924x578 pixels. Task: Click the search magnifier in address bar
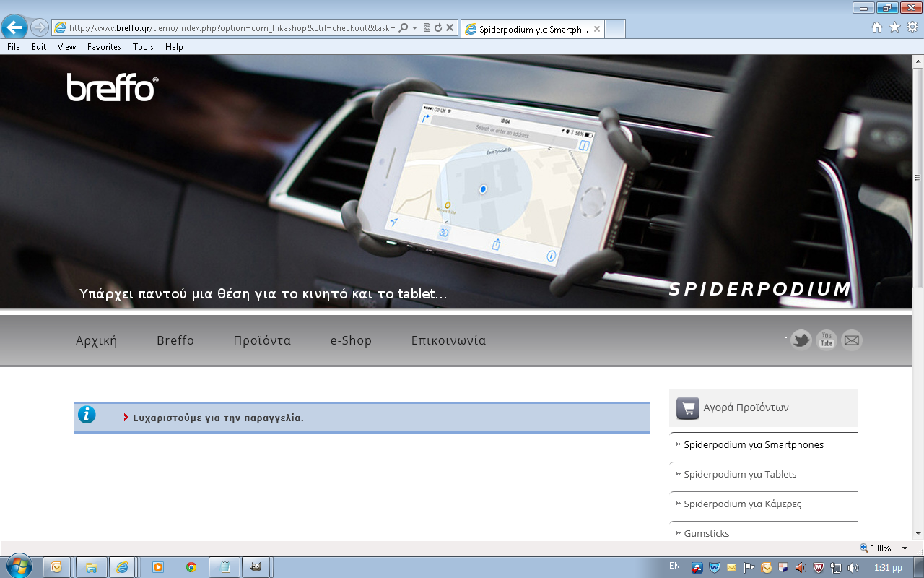tap(404, 27)
